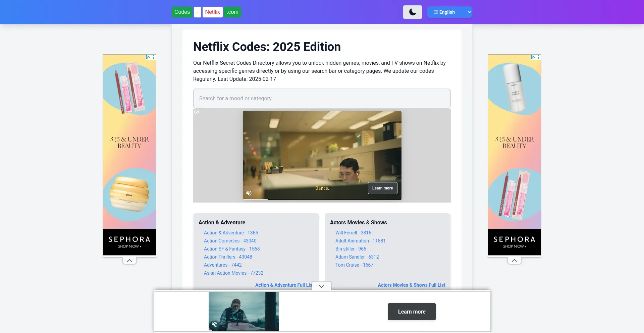The height and width of the screenshot is (333, 644).
Task: Open Adam Sandler - 6312 link
Action: pos(357,257)
